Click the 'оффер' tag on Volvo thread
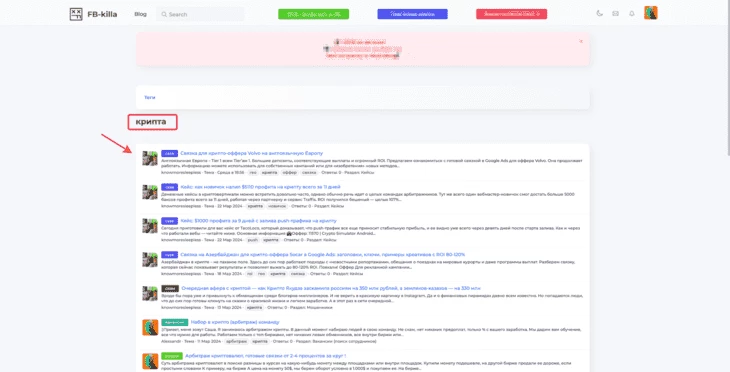Viewport: 730px width, 372px height. click(x=290, y=172)
